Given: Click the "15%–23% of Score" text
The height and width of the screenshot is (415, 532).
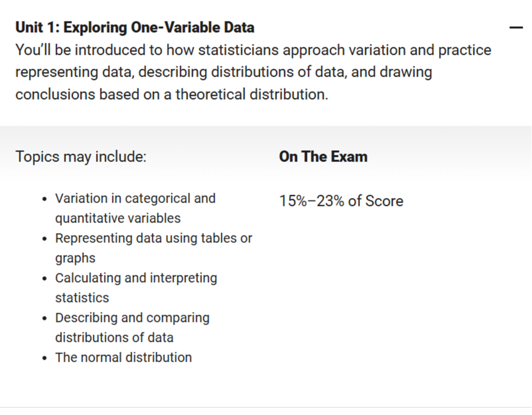Looking at the screenshot, I should click(x=341, y=201).
